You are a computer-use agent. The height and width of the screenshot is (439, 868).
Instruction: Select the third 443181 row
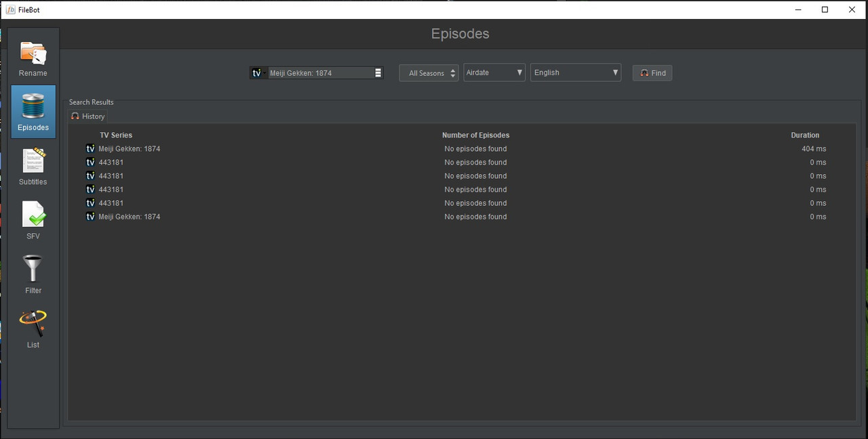[461, 189]
